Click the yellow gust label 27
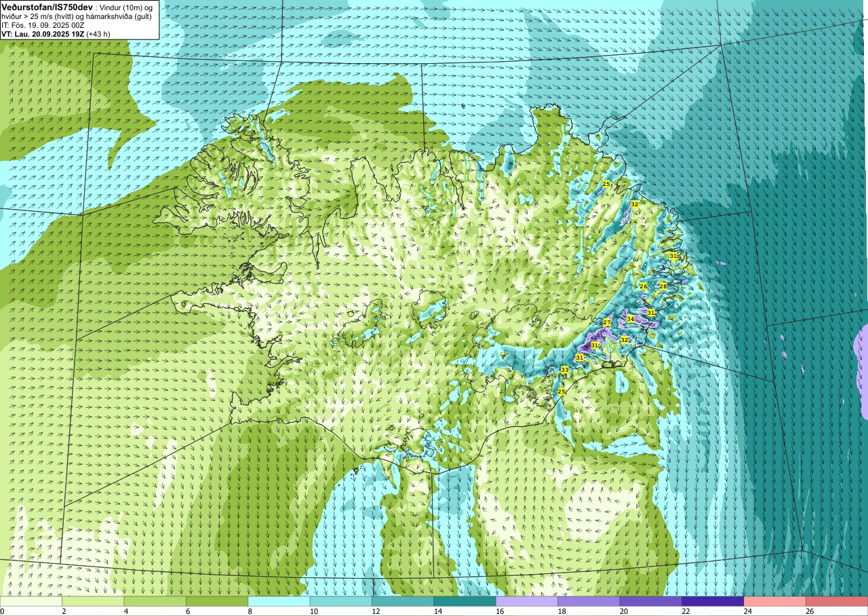The width and height of the screenshot is (868, 616). 607,322
